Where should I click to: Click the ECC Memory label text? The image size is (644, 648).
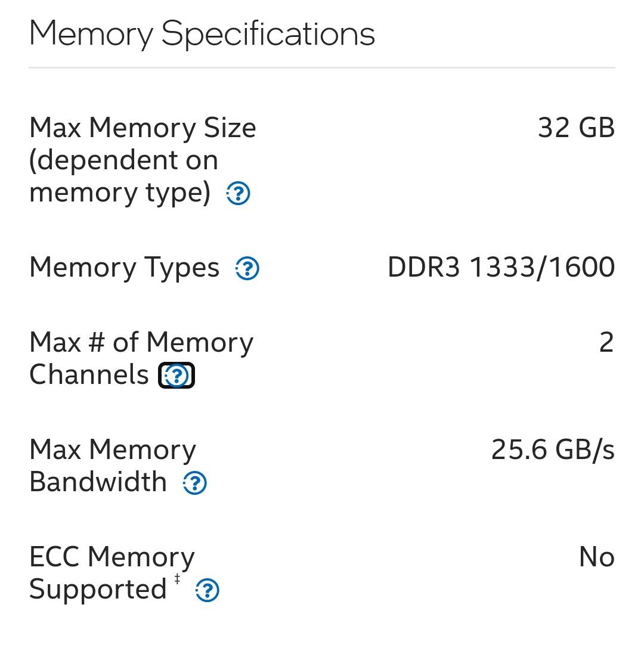click(112, 557)
